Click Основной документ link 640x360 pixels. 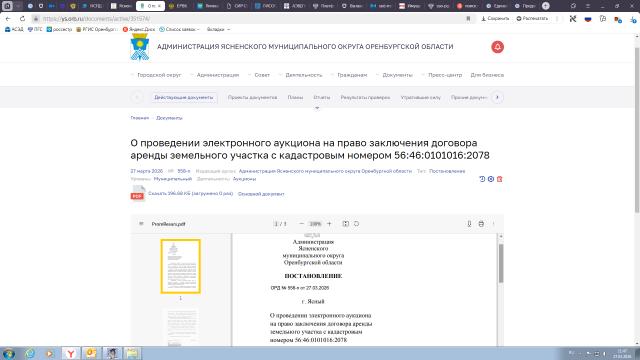[261, 194]
